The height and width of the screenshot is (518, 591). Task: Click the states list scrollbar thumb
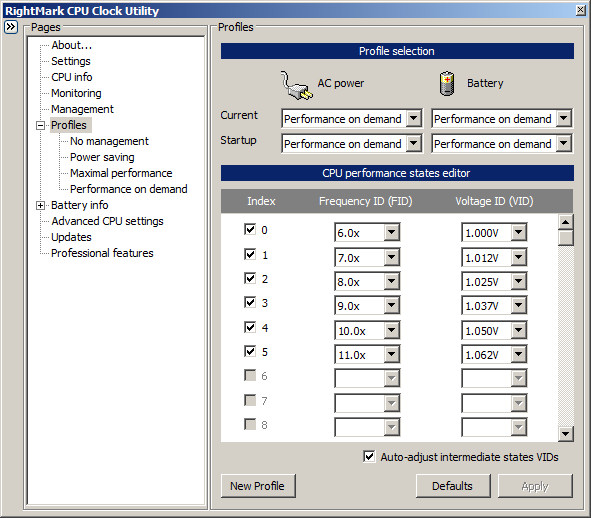(x=565, y=238)
